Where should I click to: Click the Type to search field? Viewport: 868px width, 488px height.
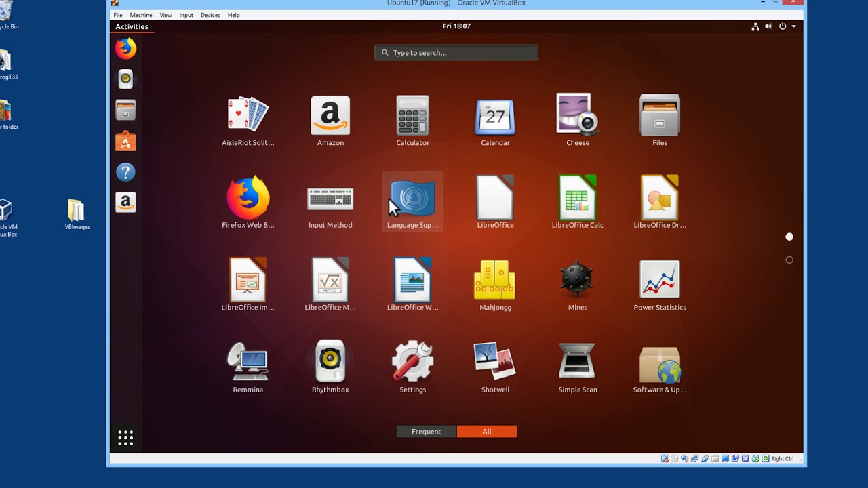tap(456, 52)
